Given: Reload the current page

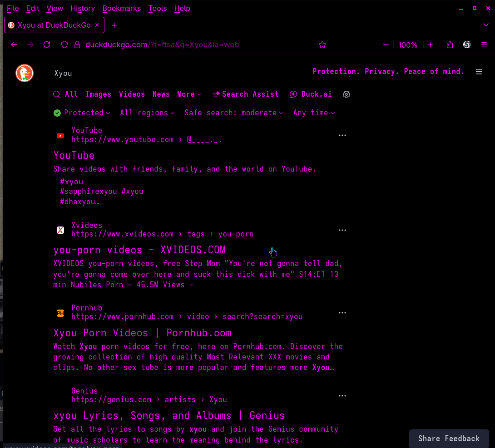Looking at the screenshot, I should pyautogui.click(x=47, y=44).
